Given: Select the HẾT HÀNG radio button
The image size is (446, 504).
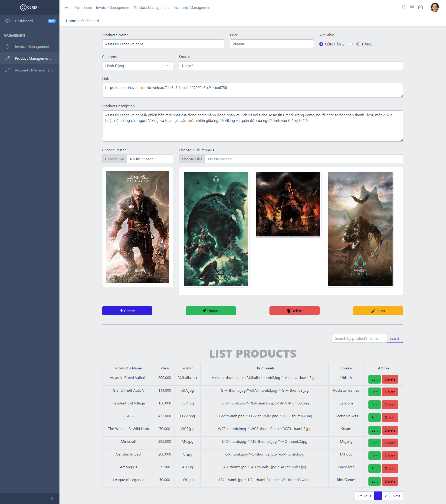Looking at the screenshot, I should pyautogui.click(x=351, y=44).
